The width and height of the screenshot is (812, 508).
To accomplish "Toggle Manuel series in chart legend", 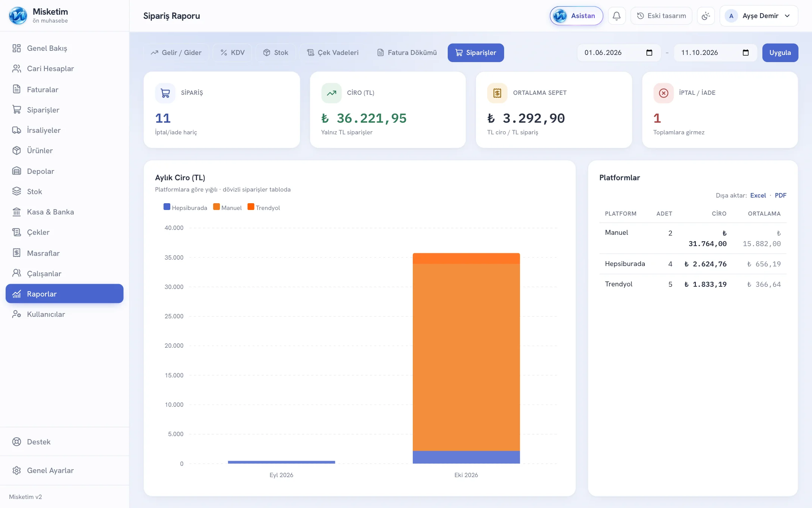I will 227,207.
